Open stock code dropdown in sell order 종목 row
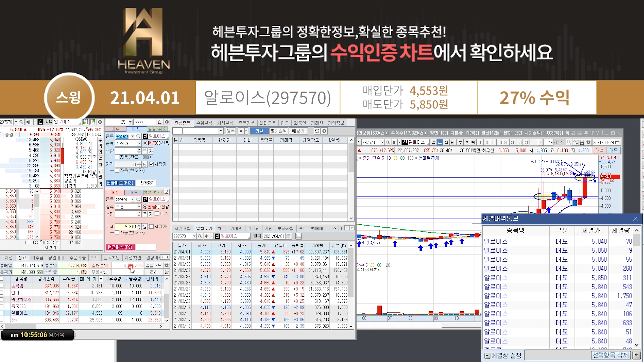This screenshot has height=362, width=644. tap(132, 136)
